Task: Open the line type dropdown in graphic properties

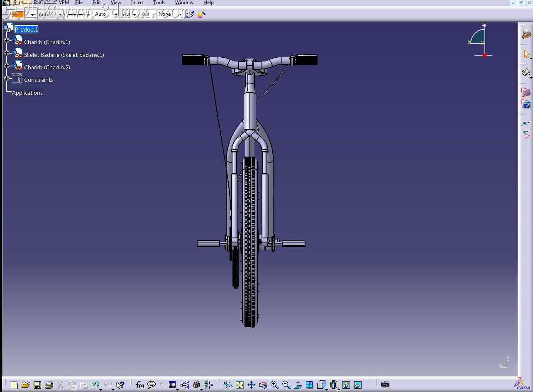Action: point(89,14)
